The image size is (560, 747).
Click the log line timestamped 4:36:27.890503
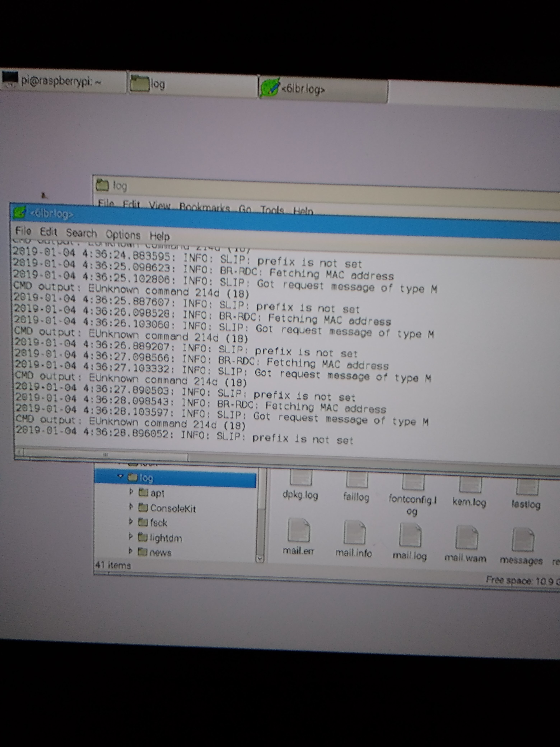(185, 392)
